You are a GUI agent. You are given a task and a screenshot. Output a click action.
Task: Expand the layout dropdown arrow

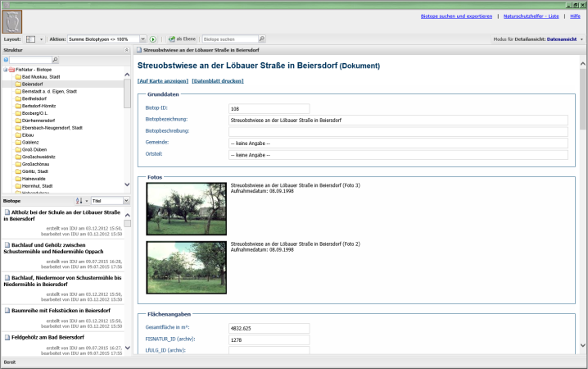41,39
